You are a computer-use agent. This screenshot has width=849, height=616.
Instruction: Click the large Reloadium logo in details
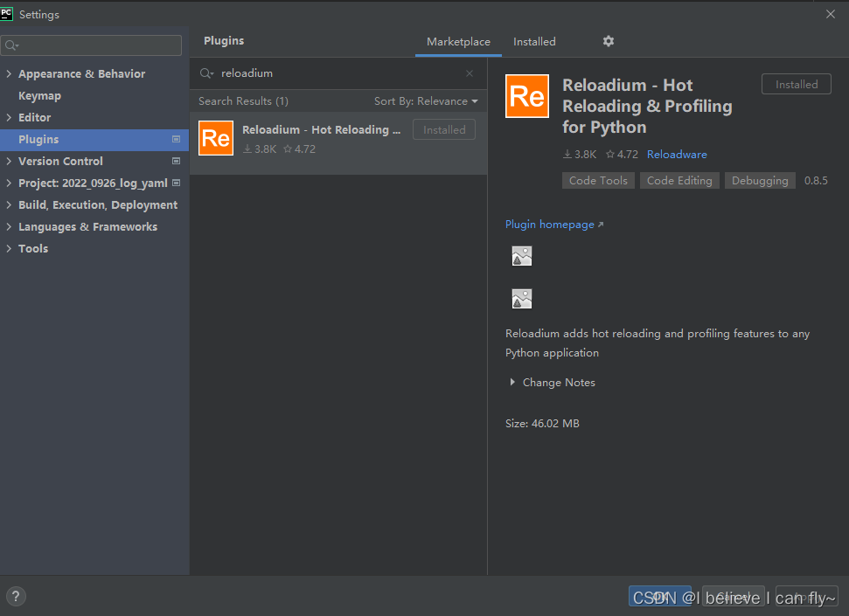click(x=527, y=96)
